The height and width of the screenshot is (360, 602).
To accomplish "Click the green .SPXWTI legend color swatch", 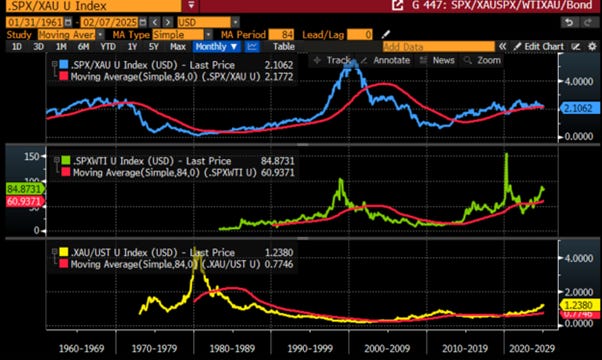I will tap(66, 160).
